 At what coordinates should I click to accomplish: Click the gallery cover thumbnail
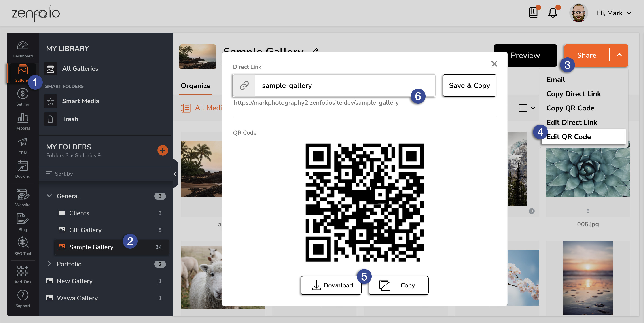pyautogui.click(x=197, y=57)
